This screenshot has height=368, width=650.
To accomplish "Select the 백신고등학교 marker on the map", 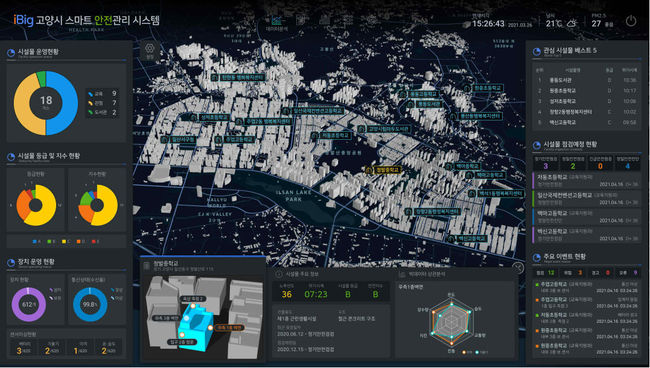I will 468,239.
